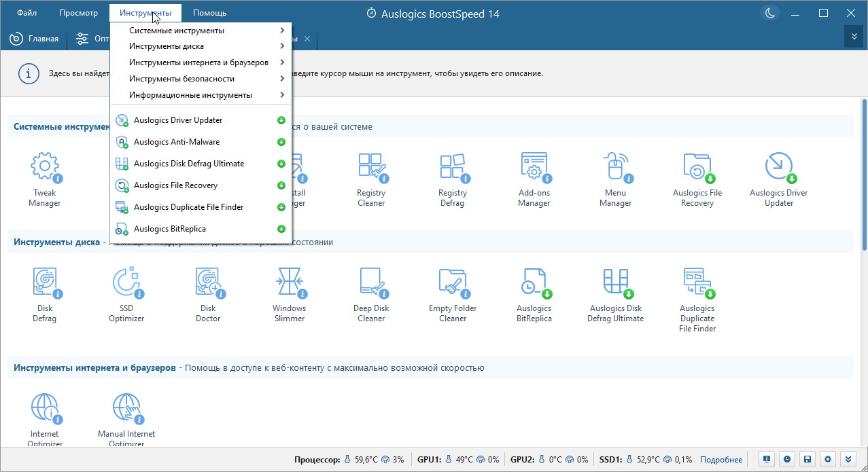Select Auslogics Disk Defrag Ultimate menu entry

pos(201,164)
